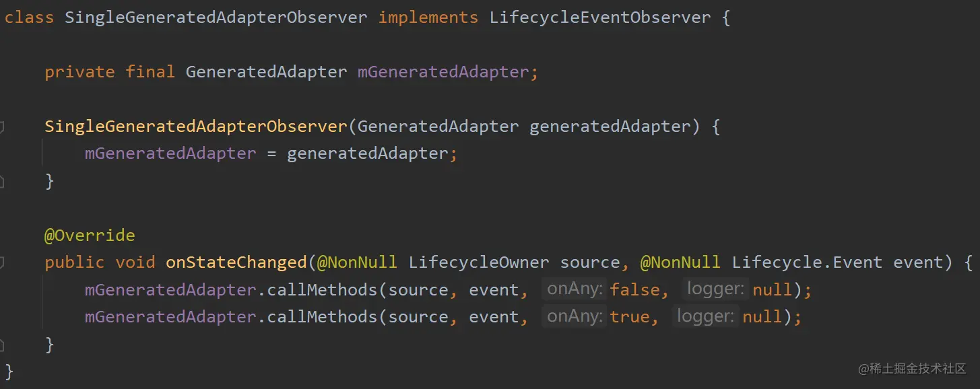This screenshot has height=389, width=980.
Task: Click the generatedAdapter constructor parameter name
Action: 610,127
